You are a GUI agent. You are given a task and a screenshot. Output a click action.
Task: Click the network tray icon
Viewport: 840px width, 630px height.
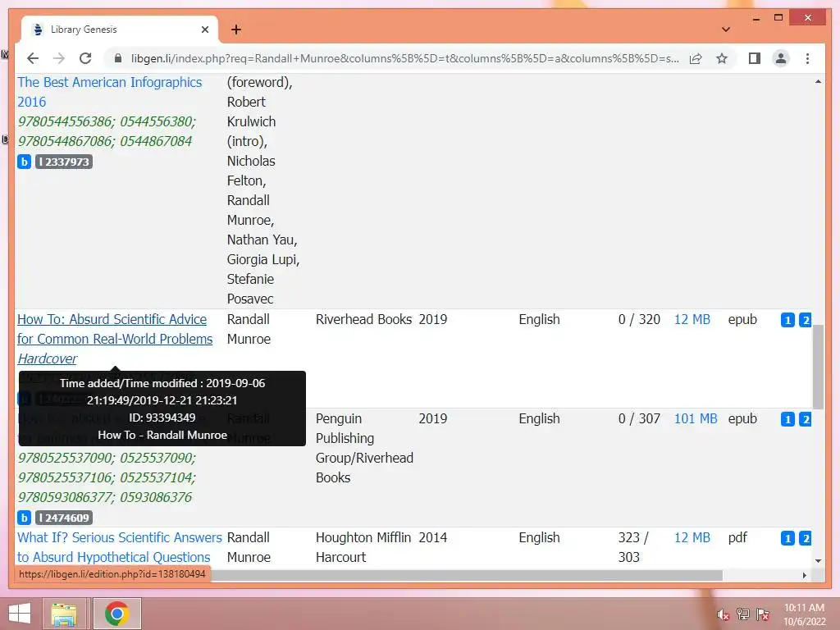coord(743,614)
